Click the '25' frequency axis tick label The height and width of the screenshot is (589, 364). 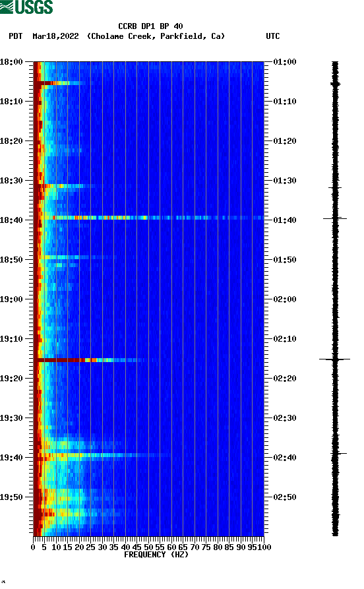90,547
